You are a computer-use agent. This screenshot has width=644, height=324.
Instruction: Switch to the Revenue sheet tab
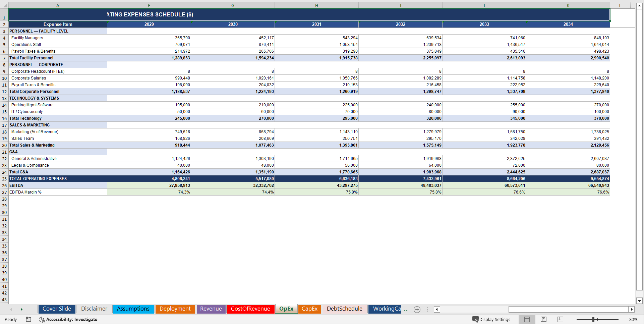point(211,309)
